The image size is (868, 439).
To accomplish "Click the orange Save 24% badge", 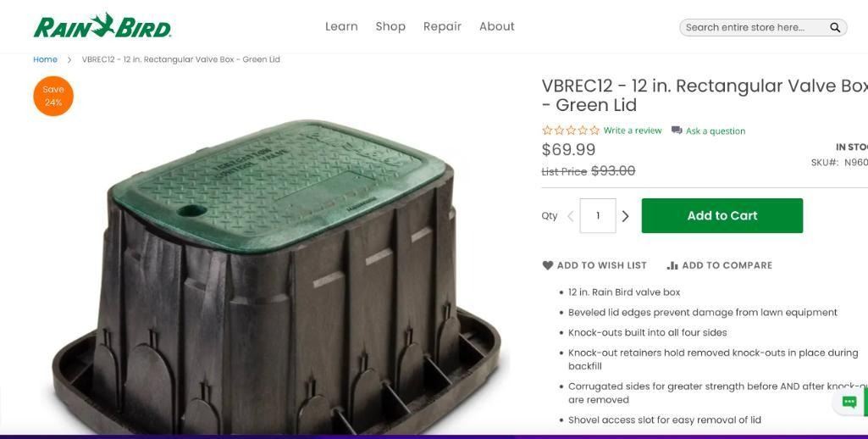I will (53, 96).
